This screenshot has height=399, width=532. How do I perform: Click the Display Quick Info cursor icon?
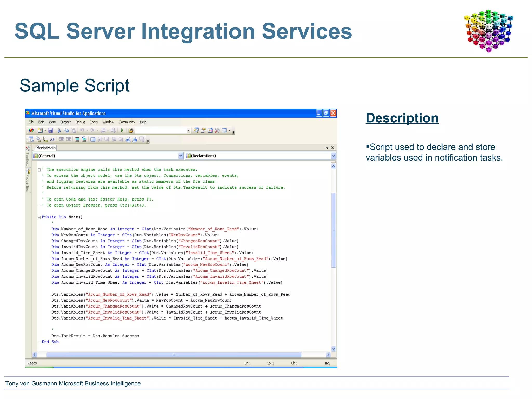point(45,139)
